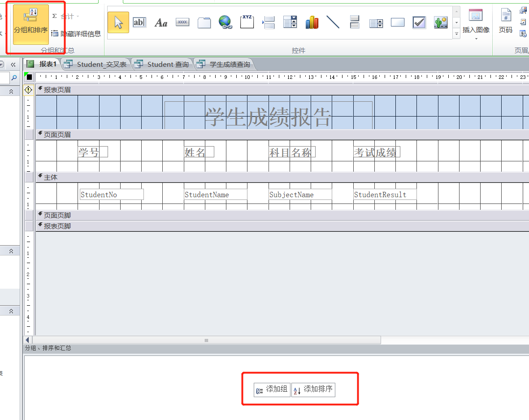Click the Chart control icon
This screenshot has width=529, height=420.
(x=312, y=22)
